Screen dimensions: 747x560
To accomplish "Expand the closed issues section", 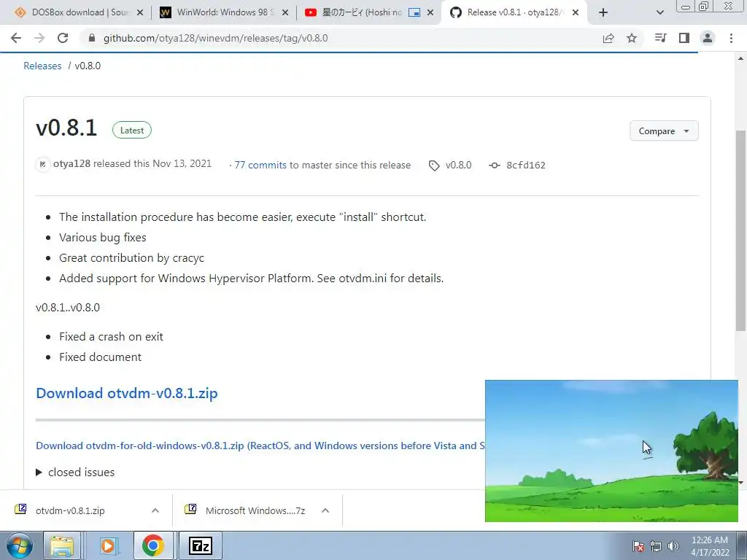I will click(75, 472).
